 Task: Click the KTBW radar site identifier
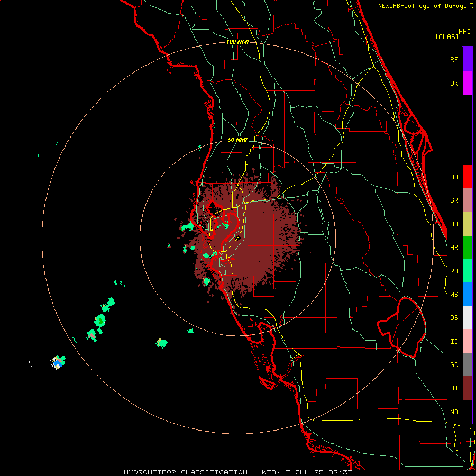pos(271,472)
